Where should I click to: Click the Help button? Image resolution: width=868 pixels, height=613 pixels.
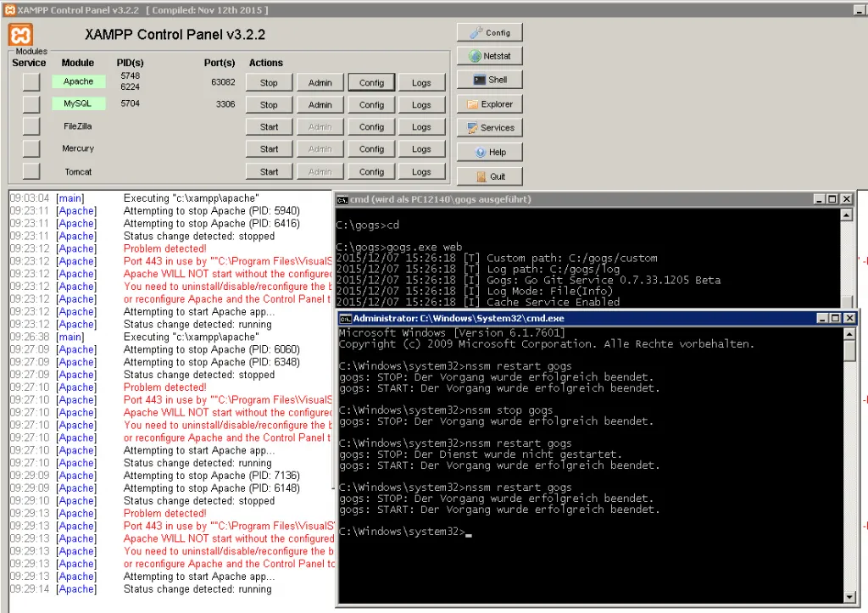490,153
